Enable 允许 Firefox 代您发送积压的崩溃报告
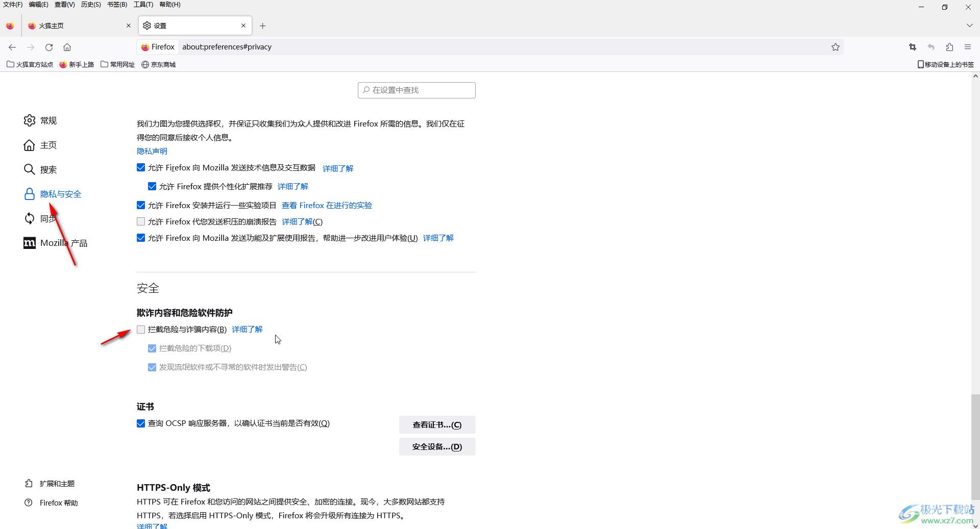Screen dimensions: 980x529 [x=141, y=221]
